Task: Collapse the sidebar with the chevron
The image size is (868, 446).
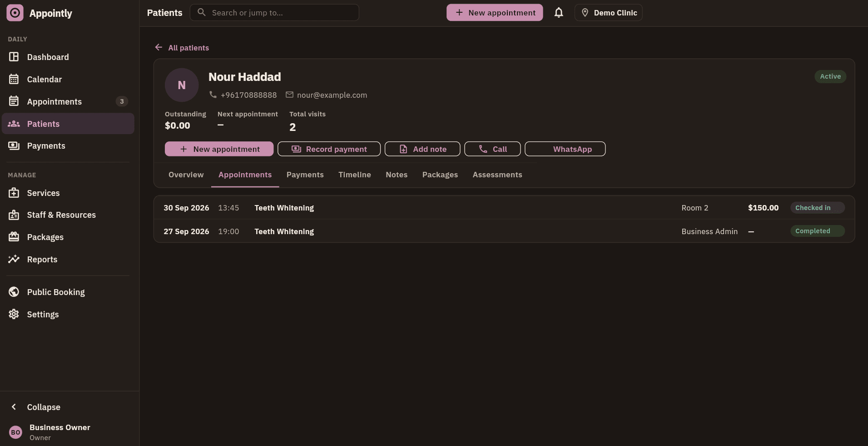Action: (14, 407)
